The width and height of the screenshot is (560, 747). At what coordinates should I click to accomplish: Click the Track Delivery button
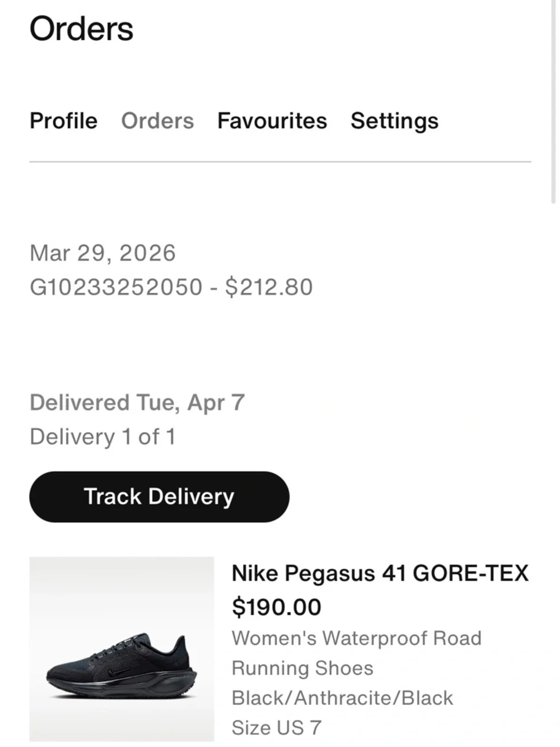click(160, 497)
